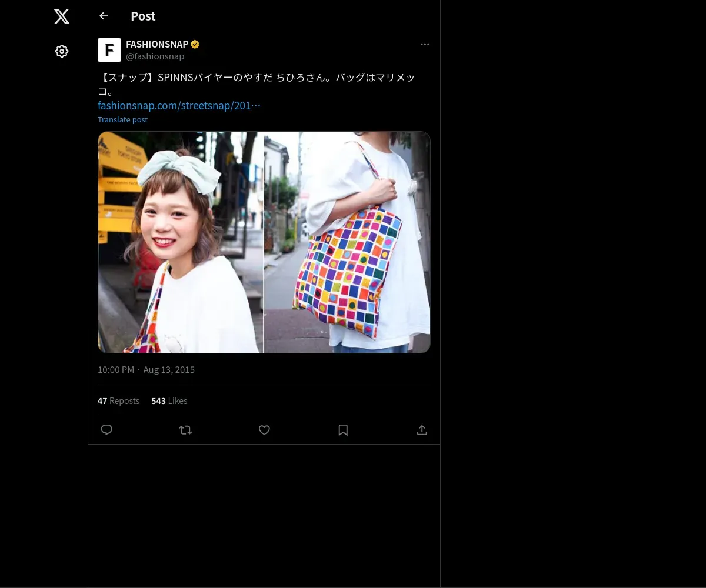Screen dimensions: 706x588
Task: Open the settings gear in sidebar
Action: click(x=62, y=51)
